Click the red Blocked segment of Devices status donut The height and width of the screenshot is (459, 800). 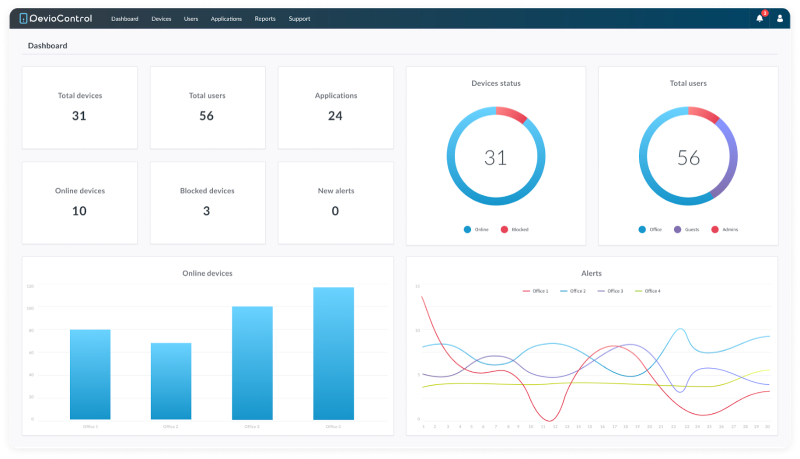pyautogui.click(x=512, y=114)
